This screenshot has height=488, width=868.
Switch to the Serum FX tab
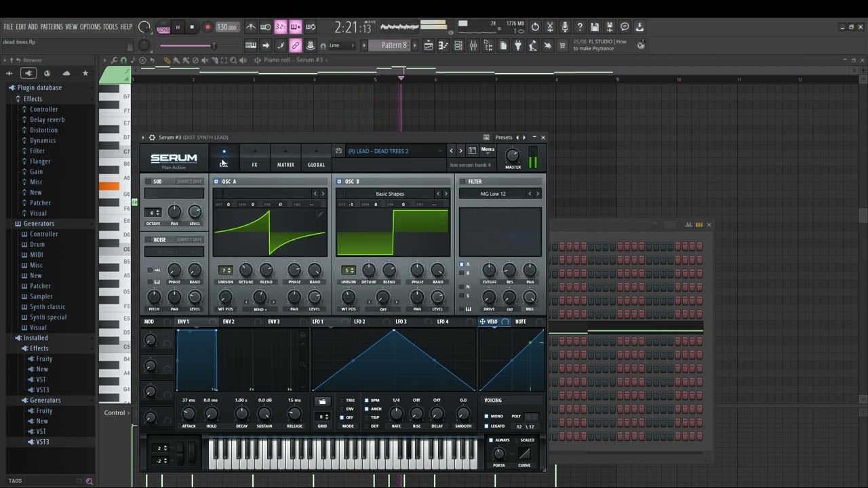point(254,159)
